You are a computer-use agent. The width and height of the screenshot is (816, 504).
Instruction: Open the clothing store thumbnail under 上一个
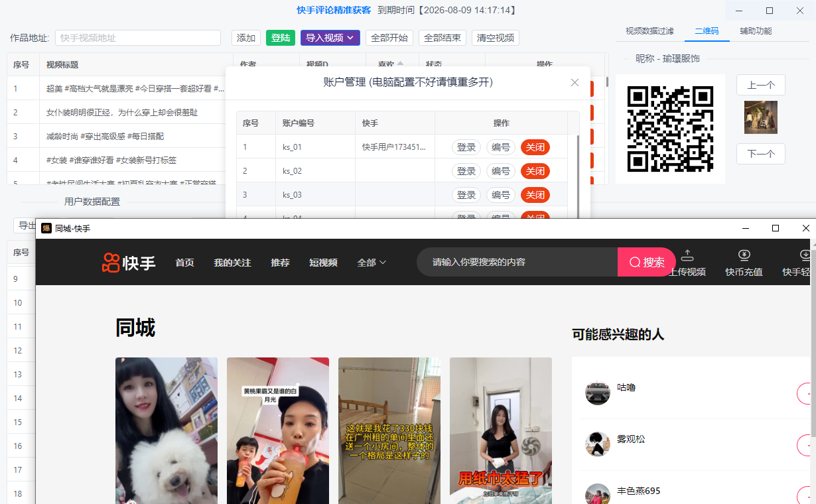[x=760, y=117]
